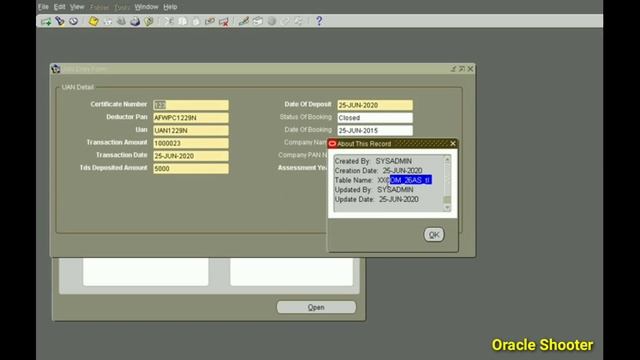Click the Edit Field pencil icon
This screenshot has height=360, width=640.
click(244, 21)
